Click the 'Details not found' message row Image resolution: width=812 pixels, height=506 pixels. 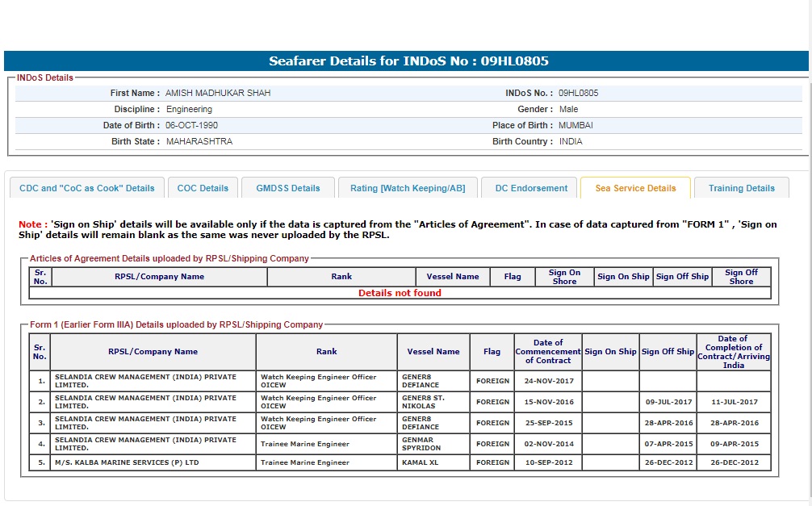[400, 293]
